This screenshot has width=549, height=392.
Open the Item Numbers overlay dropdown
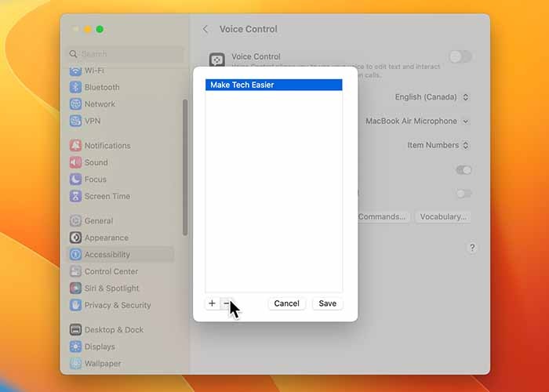click(438, 145)
